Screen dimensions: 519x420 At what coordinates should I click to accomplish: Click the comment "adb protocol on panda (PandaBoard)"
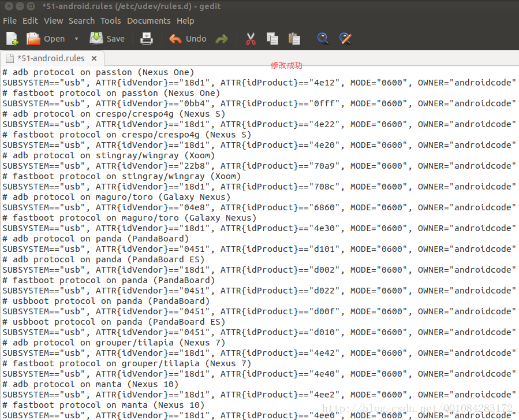point(100,239)
